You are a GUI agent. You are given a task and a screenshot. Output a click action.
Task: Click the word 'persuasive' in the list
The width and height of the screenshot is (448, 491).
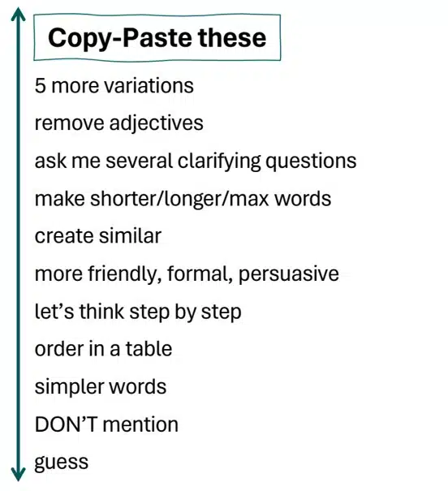289,274
